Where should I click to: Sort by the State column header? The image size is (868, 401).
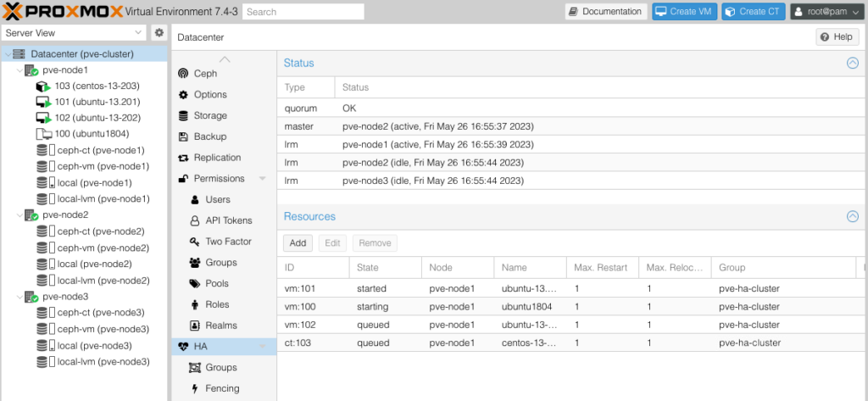point(386,268)
